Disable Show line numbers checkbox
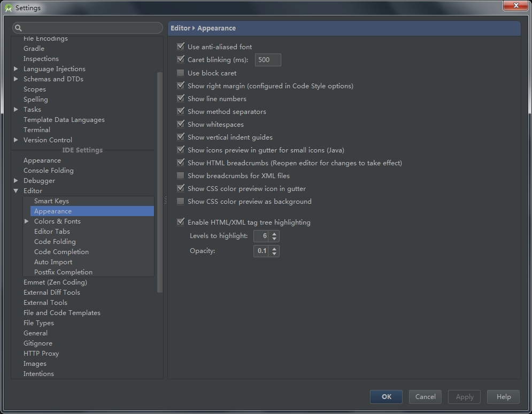The height and width of the screenshot is (414, 532). click(x=181, y=98)
